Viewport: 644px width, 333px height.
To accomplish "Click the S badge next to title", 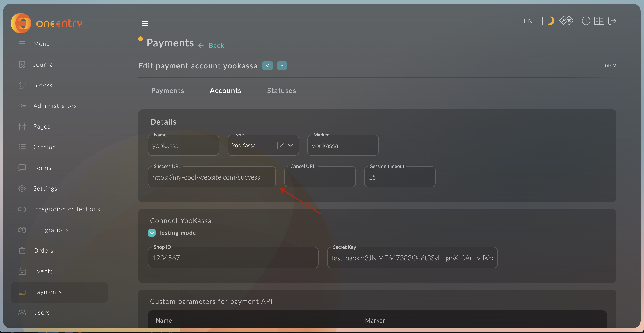I will [x=282, y=65].
